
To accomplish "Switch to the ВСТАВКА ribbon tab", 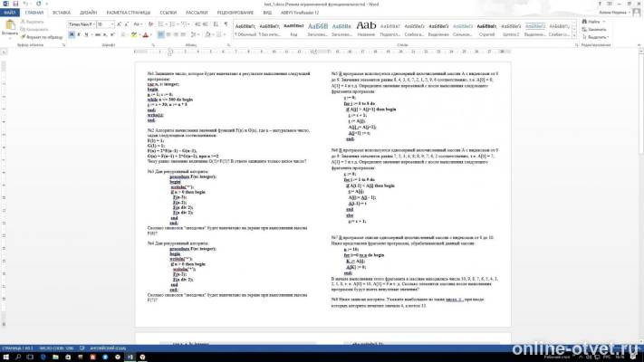I will pos(62,13).
